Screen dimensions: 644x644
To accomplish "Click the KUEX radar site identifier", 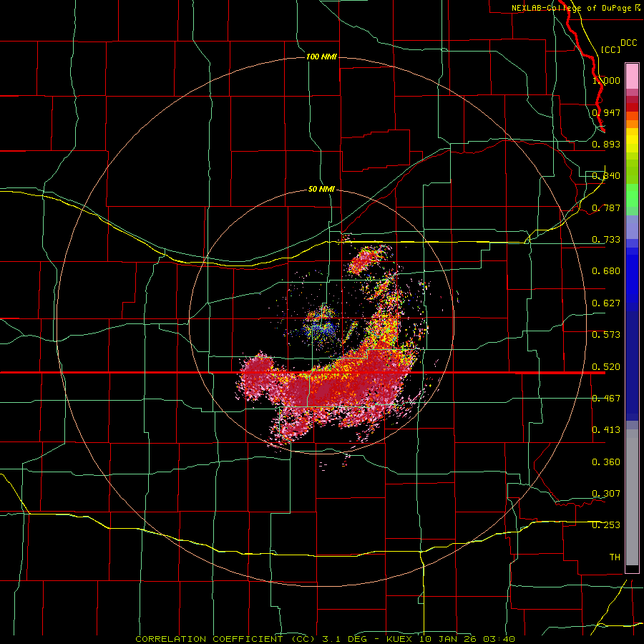I will [x=399, y=639].
